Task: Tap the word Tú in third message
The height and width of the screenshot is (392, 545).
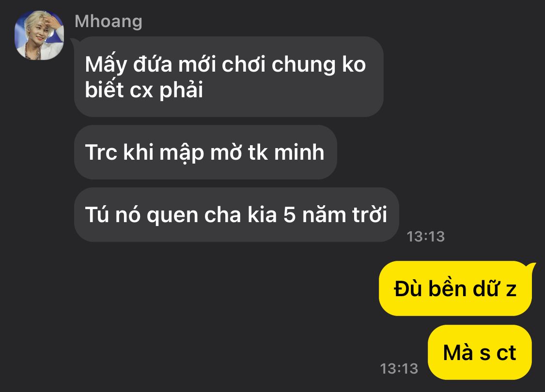Action: point(98,214)
